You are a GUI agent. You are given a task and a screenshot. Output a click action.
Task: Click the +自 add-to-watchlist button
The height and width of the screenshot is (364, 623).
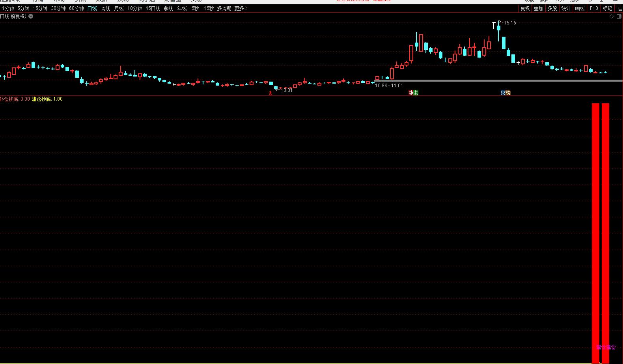click(619, 8)
